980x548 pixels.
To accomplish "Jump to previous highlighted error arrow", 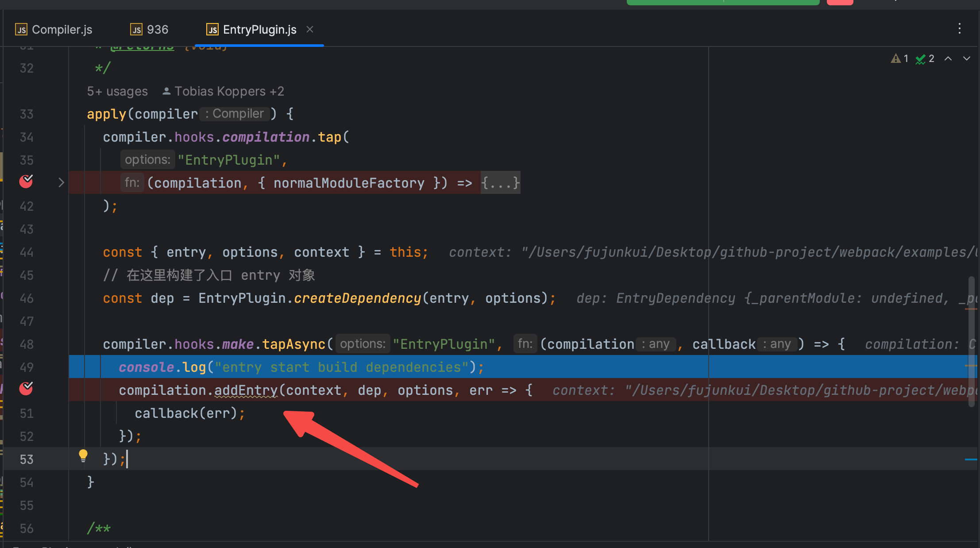I will tap(948, 59).
